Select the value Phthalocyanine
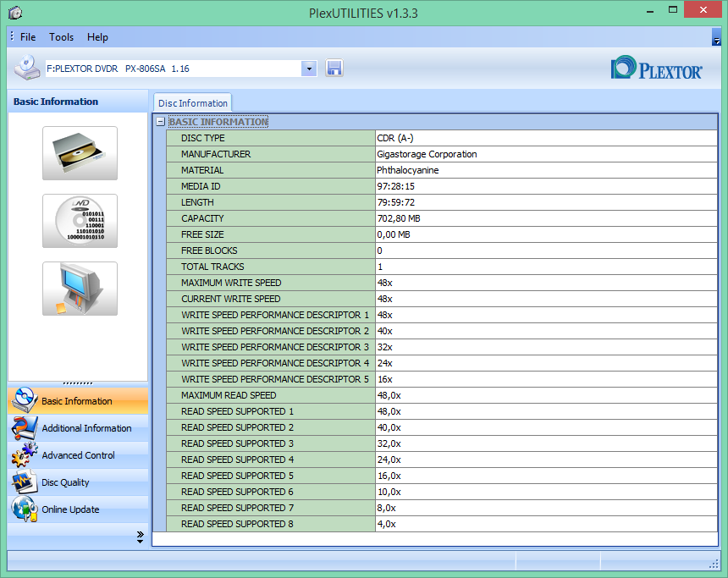Viewport: 728px width, 578px height. coord(408,170)
